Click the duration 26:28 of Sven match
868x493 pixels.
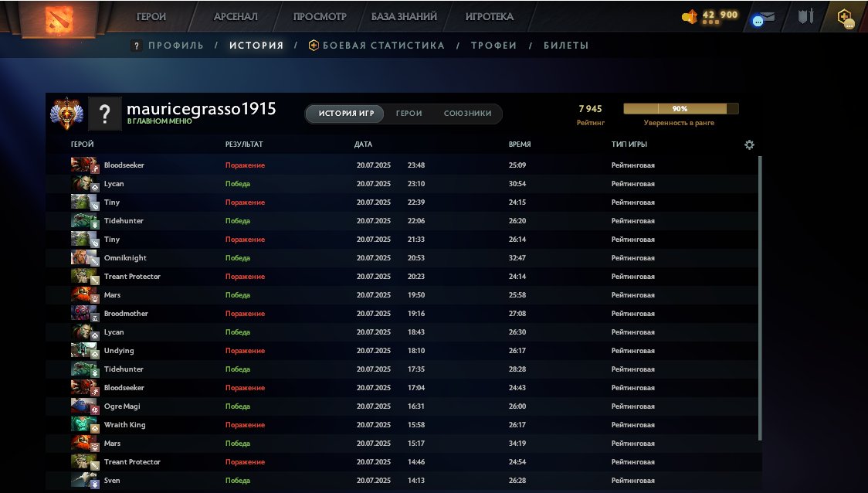click(517, 481)
